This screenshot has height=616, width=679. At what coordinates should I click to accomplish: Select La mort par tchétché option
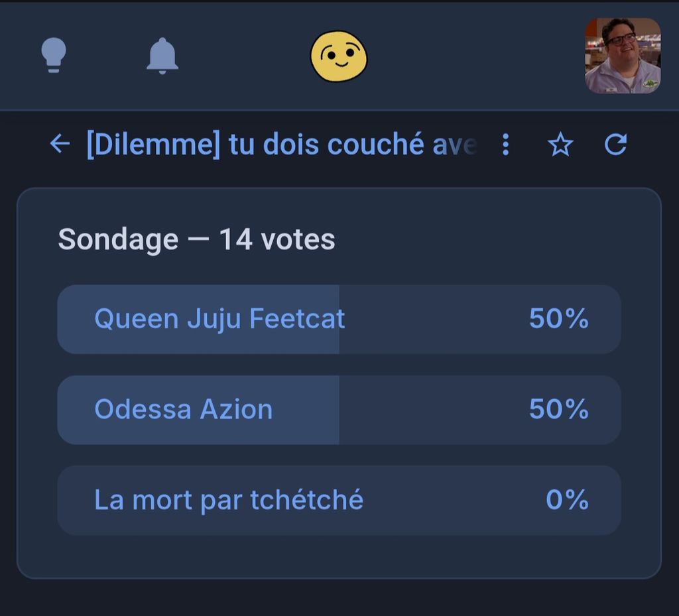pyautogui.click(x=339, y=501)
